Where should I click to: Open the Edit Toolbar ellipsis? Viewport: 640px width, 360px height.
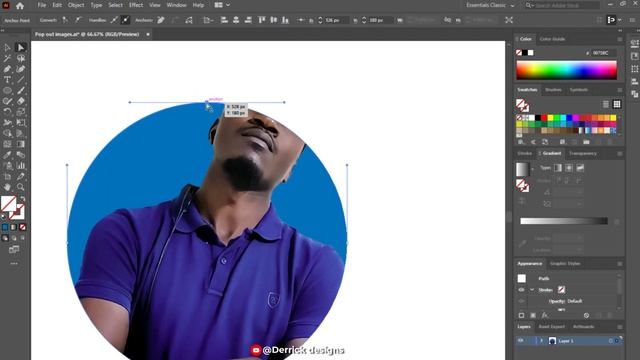click(x=14, y=264)
